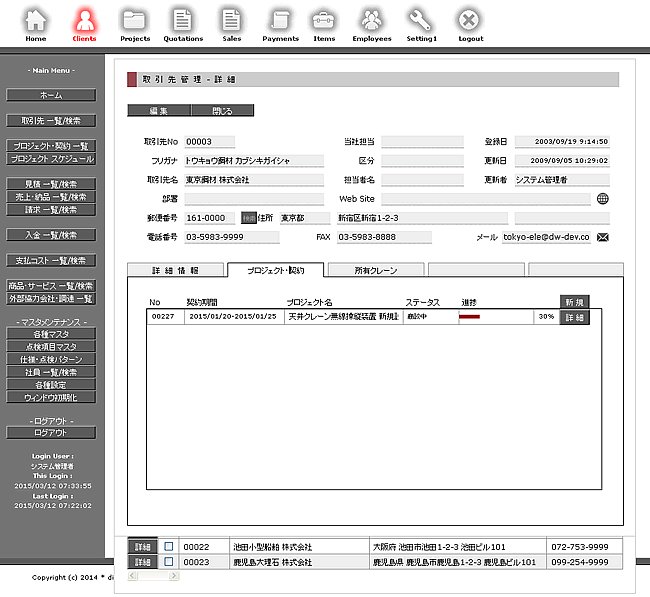Click phone number 099-254-9999 in bottom list
Viewport: 650px width, 597px height.
[x=580, y=562]
